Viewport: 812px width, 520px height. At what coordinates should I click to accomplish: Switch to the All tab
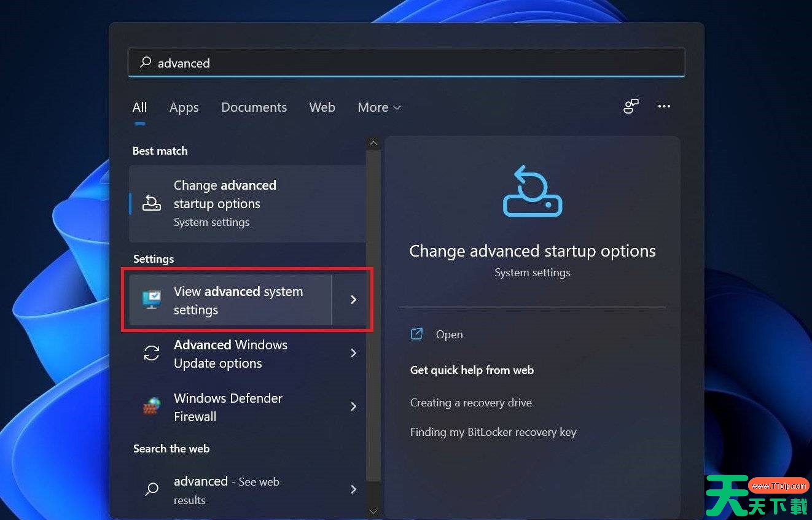[139, 107]
